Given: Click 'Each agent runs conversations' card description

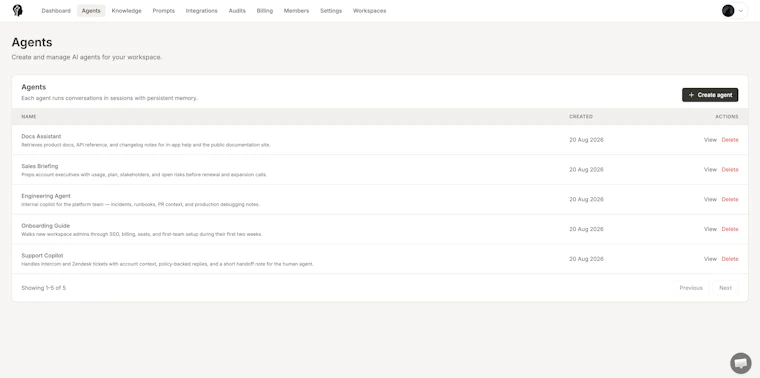Looking at the screenshot, I should coord(110,98).
